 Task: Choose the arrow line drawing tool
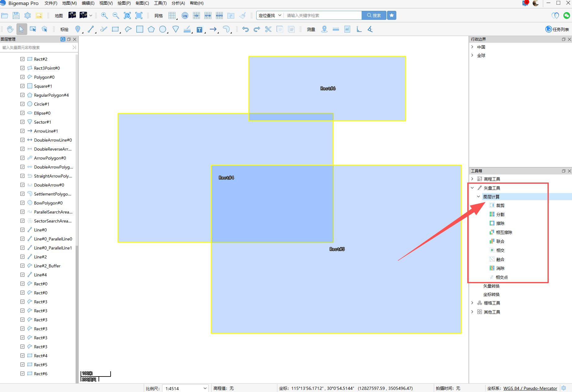[x=213, y=29]
